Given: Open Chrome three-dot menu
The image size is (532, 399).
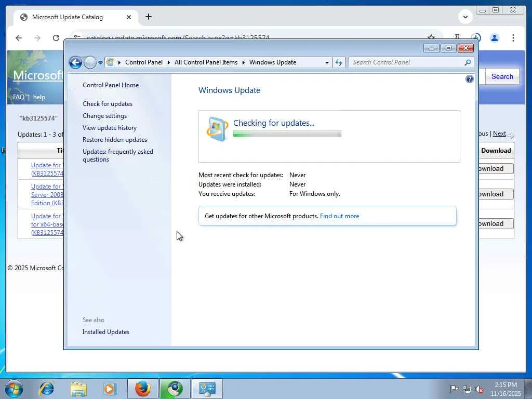Looking at the screenshot, I should [x=513, y=38].
